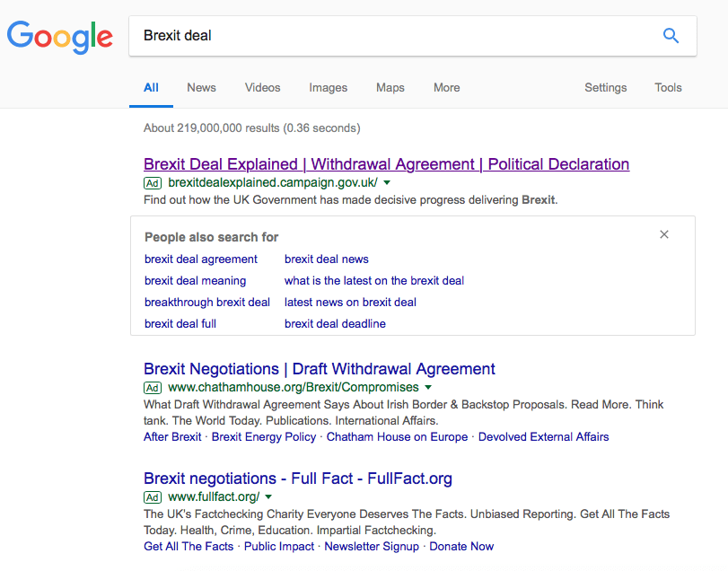Switch to the Videos tab
Screen dimensions: 728x571
(x=262, y=88)
